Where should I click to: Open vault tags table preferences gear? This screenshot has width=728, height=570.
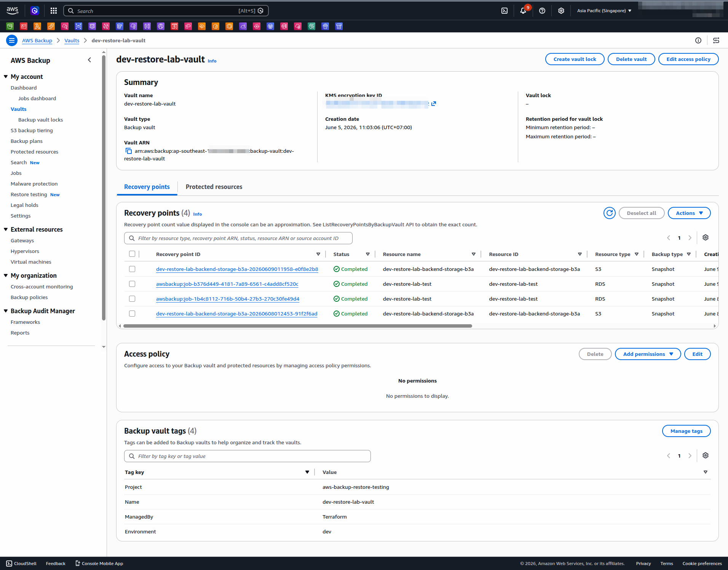pos(706,455)
